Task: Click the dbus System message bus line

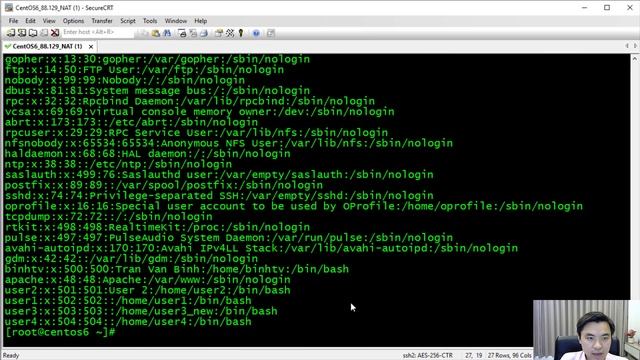Action: point(157,91)
